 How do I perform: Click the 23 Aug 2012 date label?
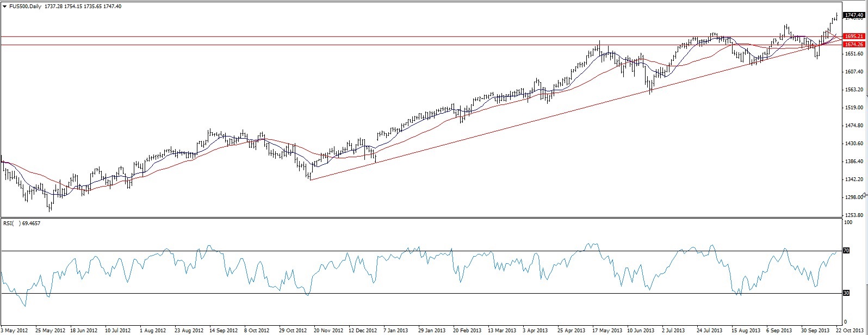(x=188, y=330)
